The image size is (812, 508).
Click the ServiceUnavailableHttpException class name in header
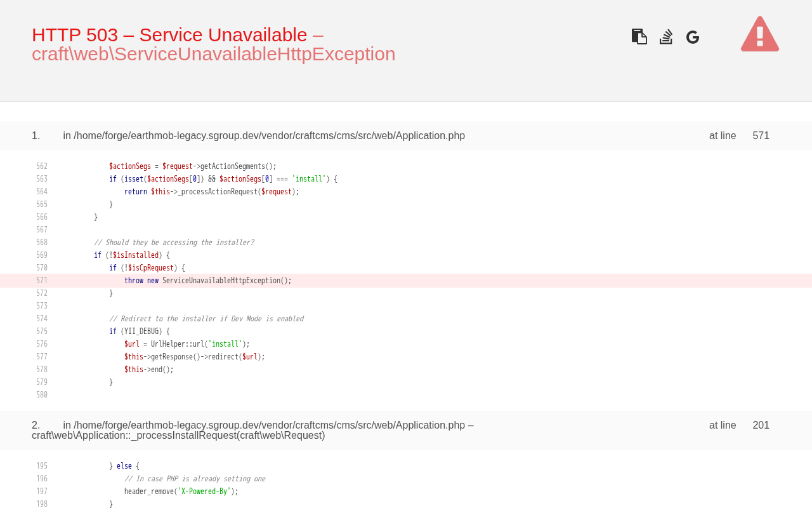[x=213, y=54]
